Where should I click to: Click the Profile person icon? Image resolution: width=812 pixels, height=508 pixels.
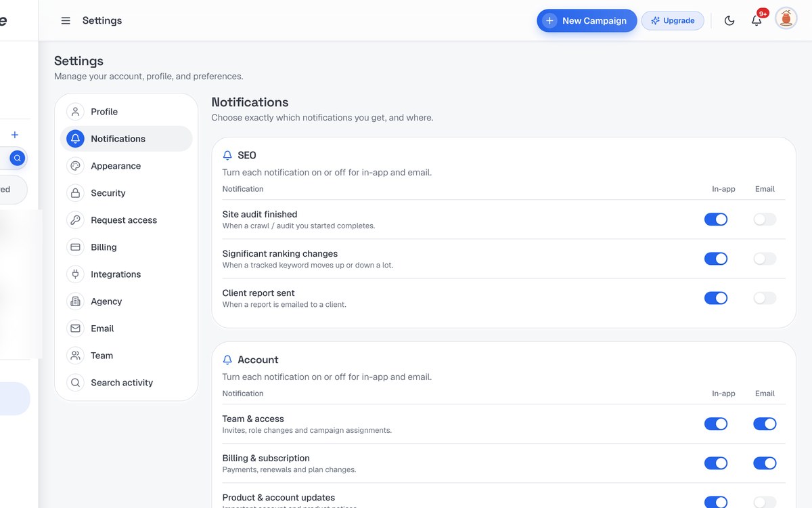click(75, 112)
